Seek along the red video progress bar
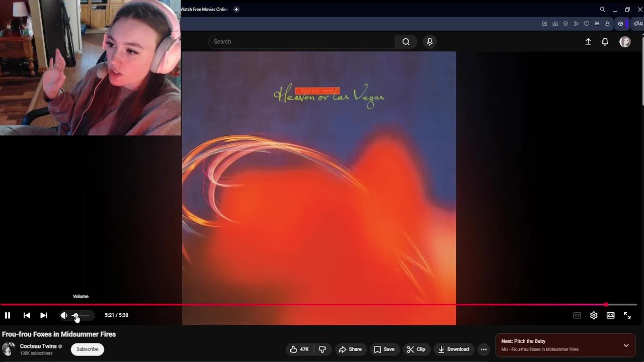Image resolution: width=644 pixels, height=362 pixels. click(x=318, y=305)
